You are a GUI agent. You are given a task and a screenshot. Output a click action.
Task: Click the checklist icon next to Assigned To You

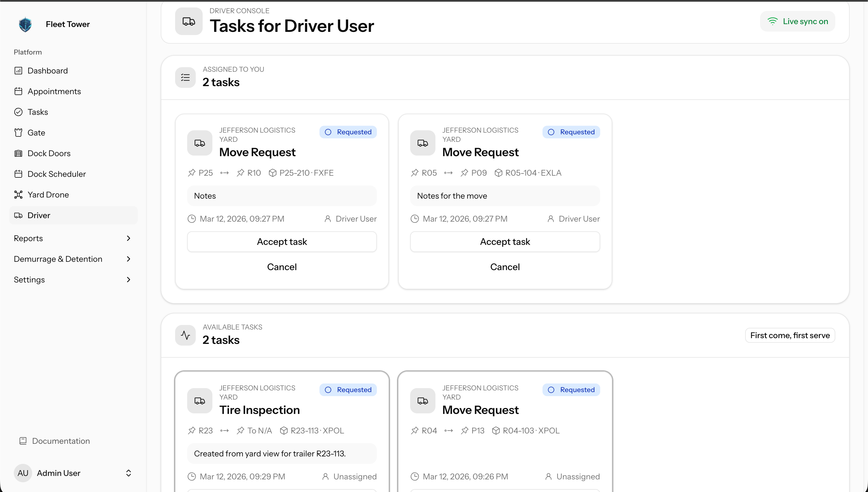(185, 78)
